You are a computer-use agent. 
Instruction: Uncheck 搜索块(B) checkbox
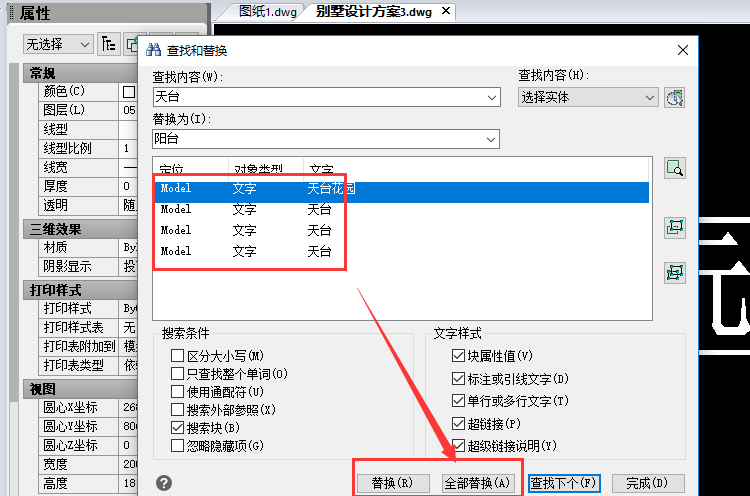[x=177, y=428]
